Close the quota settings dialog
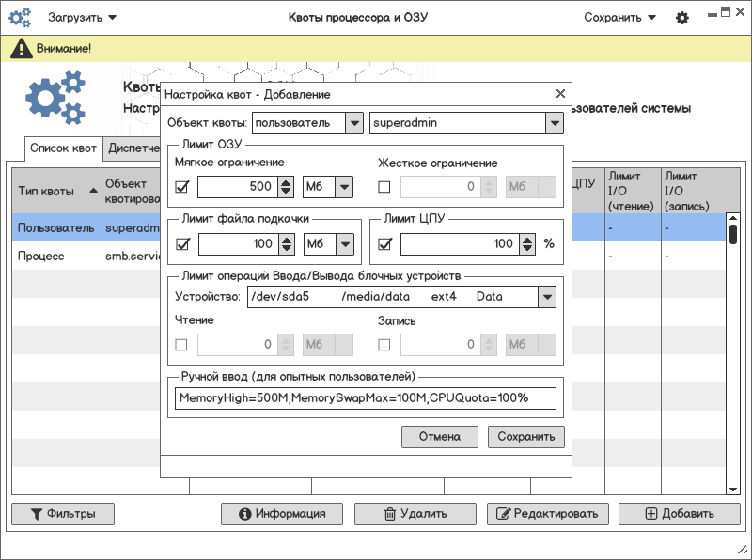 pyautogui.click(x=560, y=94)
